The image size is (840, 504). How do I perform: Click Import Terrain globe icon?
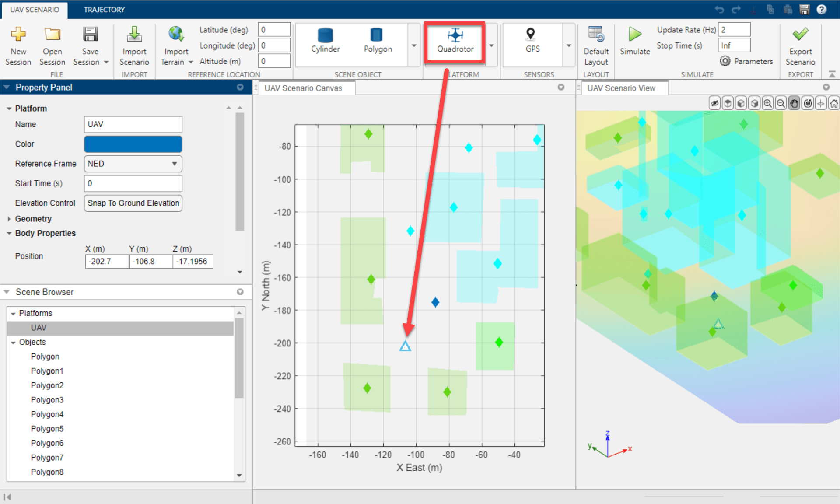pyautogui.click(x=176, y=34)
